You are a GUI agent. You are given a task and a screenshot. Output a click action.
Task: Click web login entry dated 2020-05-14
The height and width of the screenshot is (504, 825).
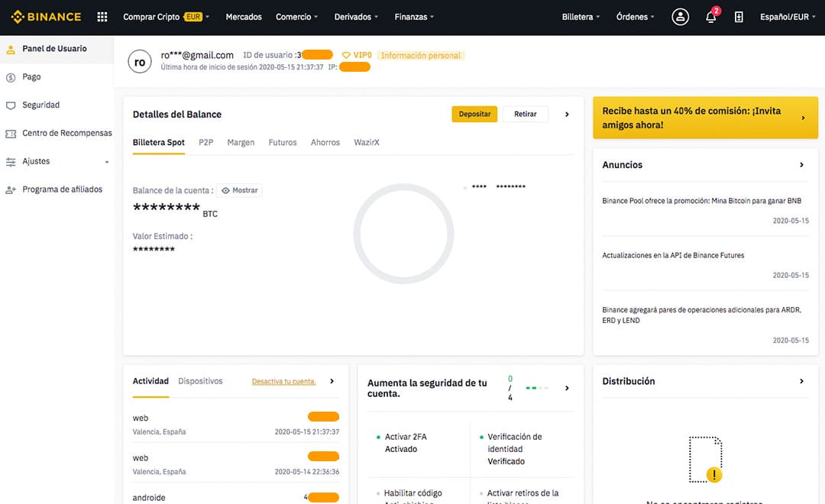(x=236, y=464)
